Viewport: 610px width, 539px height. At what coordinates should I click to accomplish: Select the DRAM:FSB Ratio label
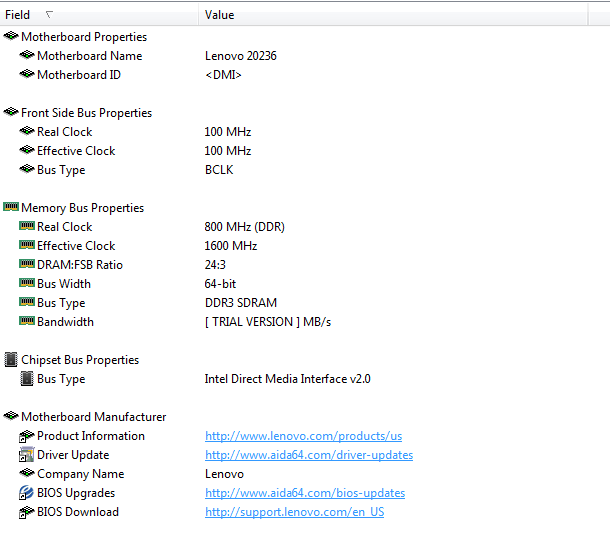(80, 265)
